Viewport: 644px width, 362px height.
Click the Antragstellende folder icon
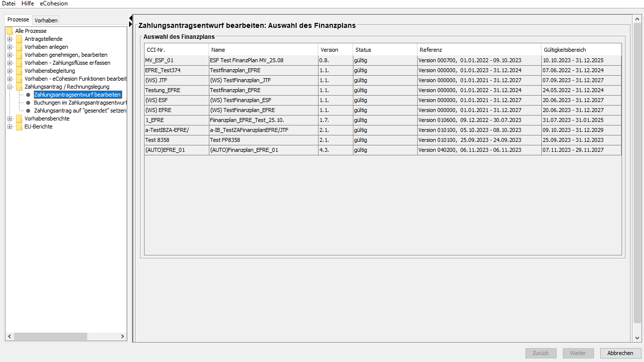[x=19, y=39]
